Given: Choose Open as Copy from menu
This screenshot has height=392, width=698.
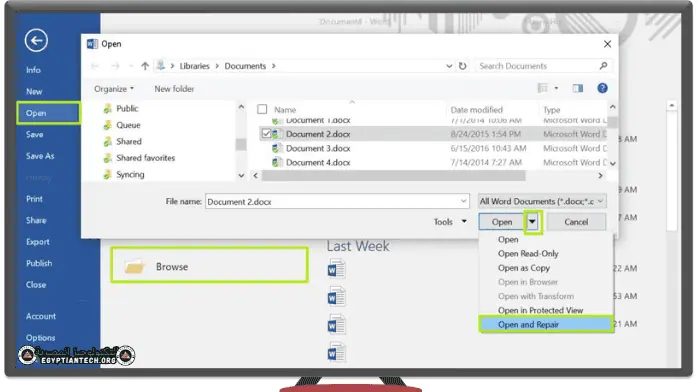Looking at the screenshot, I should click(524, 268).
